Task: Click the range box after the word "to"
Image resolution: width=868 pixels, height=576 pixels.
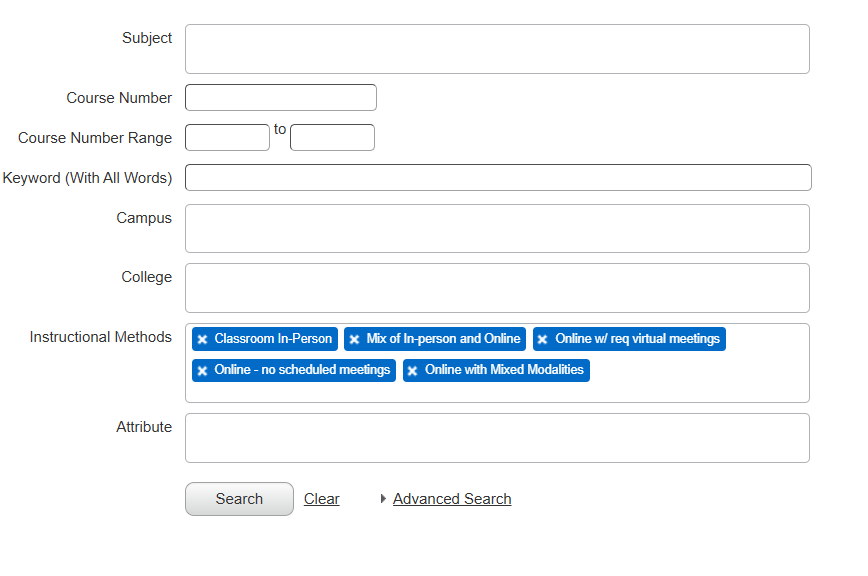Action: (332, 137)
